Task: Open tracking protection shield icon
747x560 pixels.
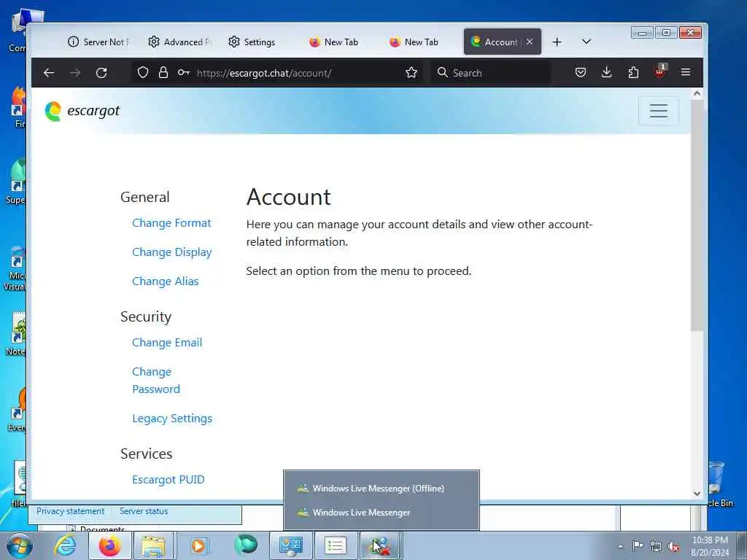Action: point(143,72)
